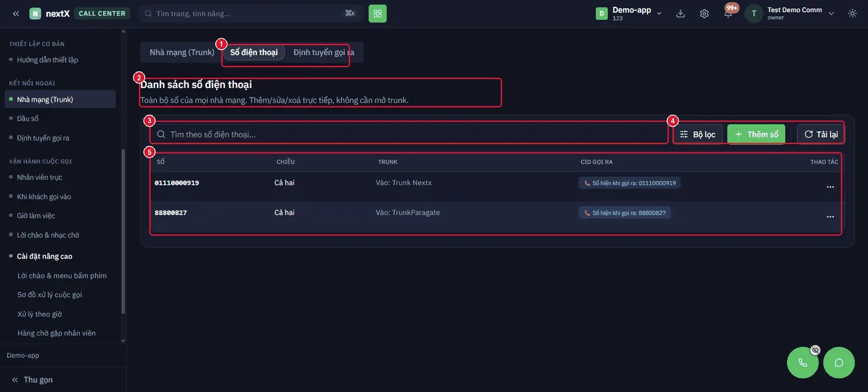Open the green apps grid icon
The width and height of the screenshot is (868, 392).
coord(378,13)
